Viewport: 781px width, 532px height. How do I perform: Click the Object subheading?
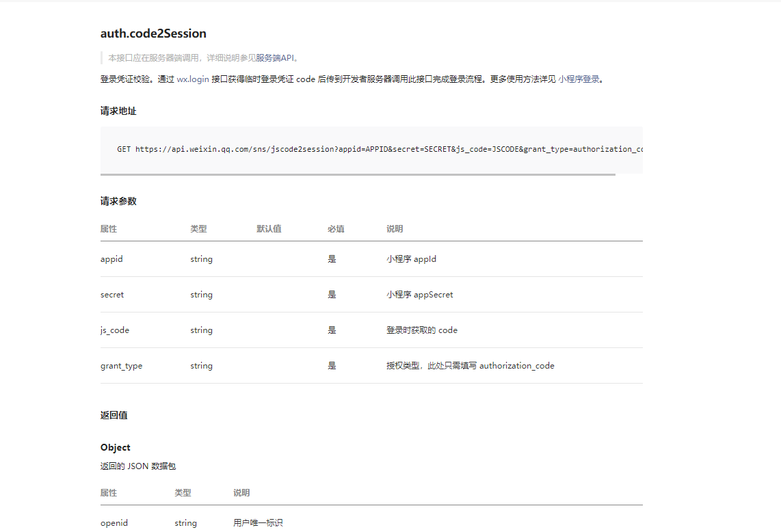point(116,447)
